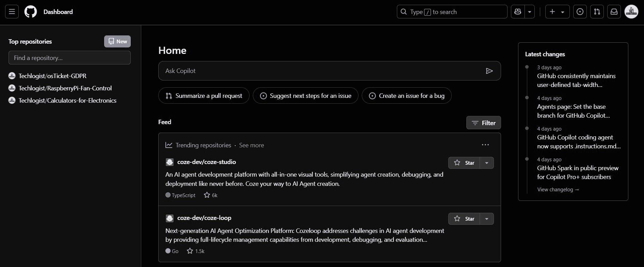Select Summarize a pull request suggestion

[204, 95]
